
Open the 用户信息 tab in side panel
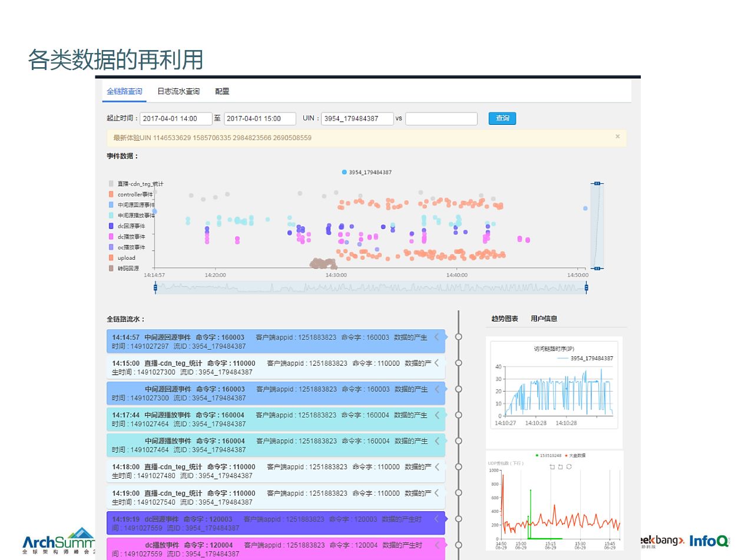pyautogui.click(x=544, y=319)
